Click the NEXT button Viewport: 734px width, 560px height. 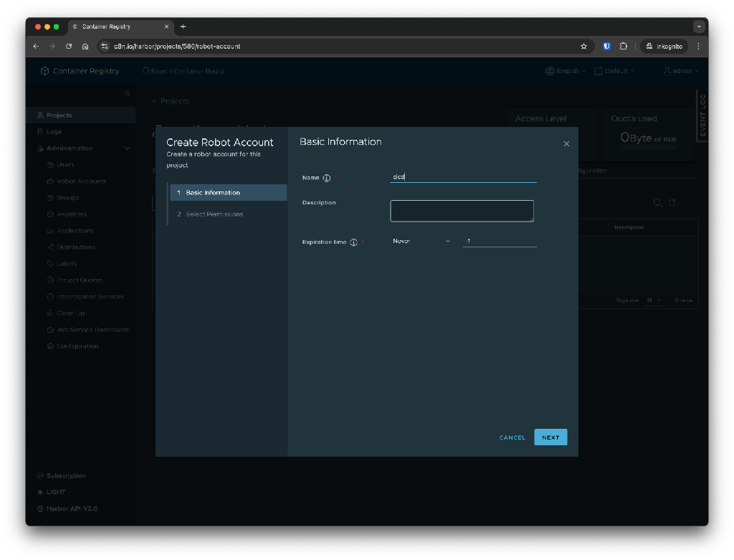[x=550, y=437]
